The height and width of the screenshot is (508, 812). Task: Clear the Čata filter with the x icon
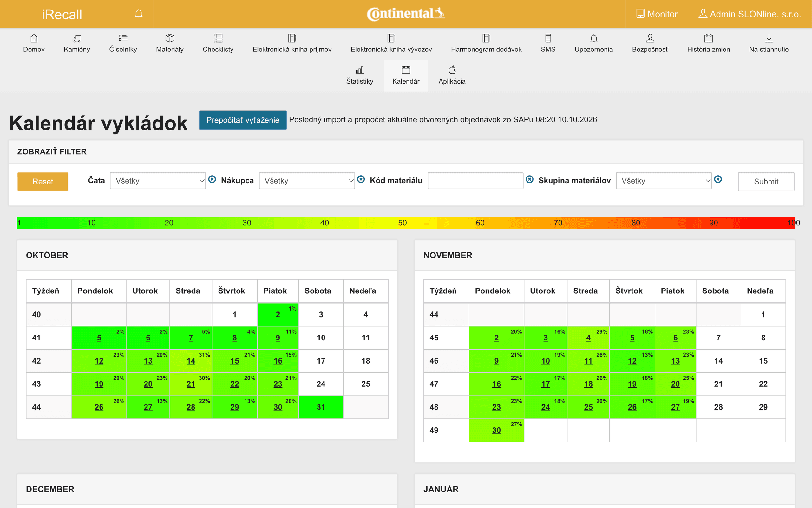(x=212, y=179)
